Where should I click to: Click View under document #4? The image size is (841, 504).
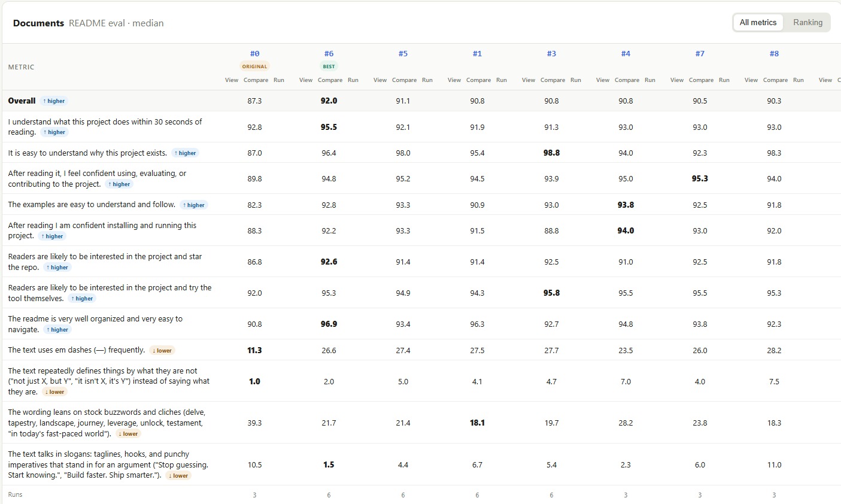(x=603, y=80)
